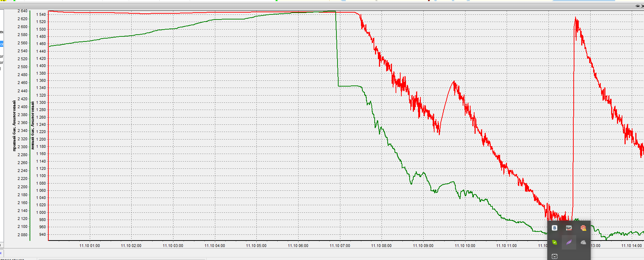Click the green checkmark tray icon

[x=555, y=242]
